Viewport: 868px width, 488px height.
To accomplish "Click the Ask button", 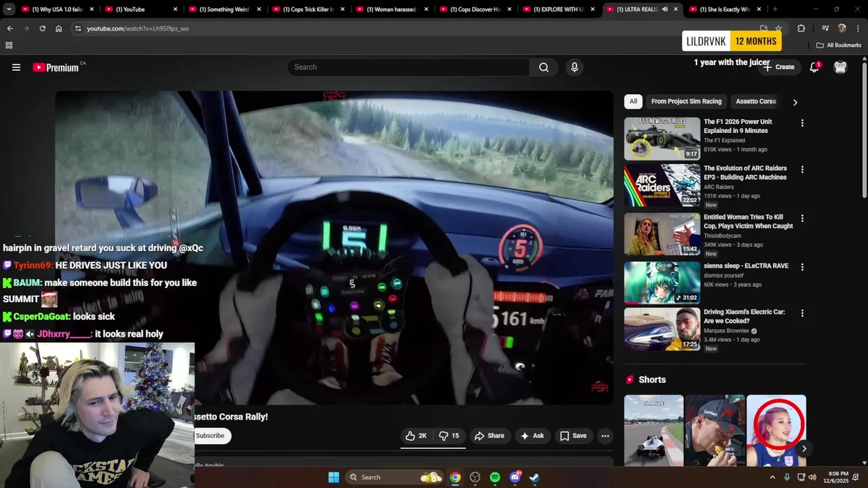I will [x=532, y=436].
